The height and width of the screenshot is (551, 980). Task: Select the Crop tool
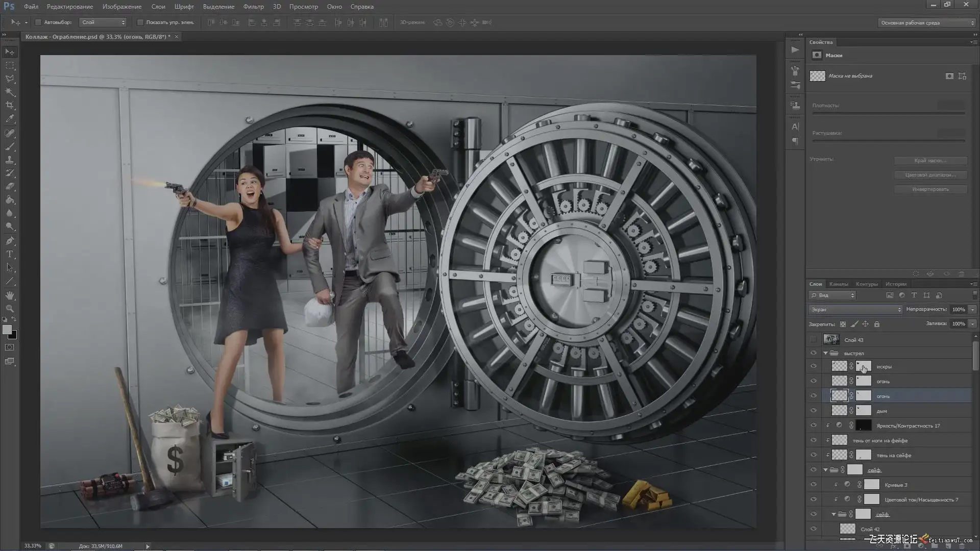point(10,105)
